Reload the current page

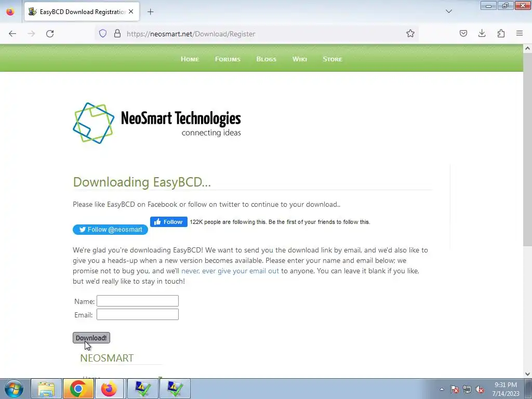coord(50,34)
